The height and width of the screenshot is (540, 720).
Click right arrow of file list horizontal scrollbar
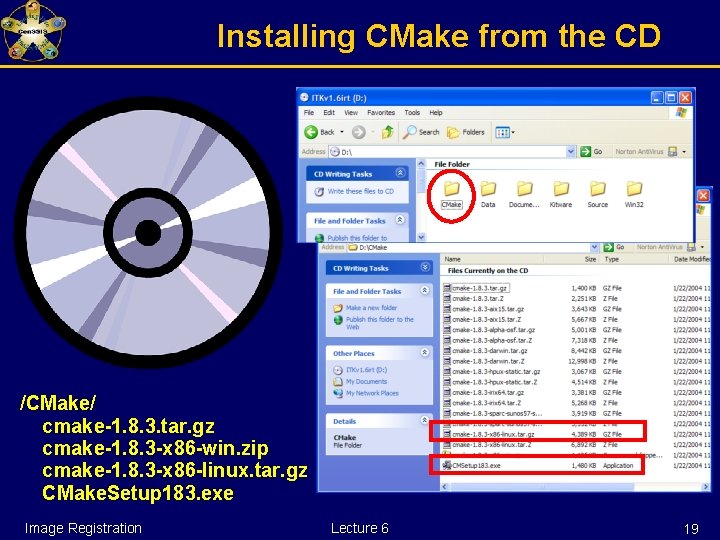[706, 486]
